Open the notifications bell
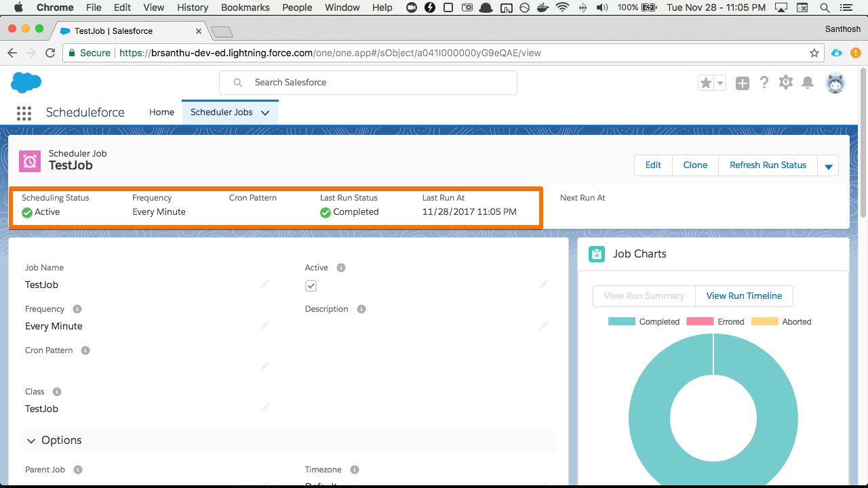Image resolution: width=868 pixels, height=488 pixels. coord(807,83)
